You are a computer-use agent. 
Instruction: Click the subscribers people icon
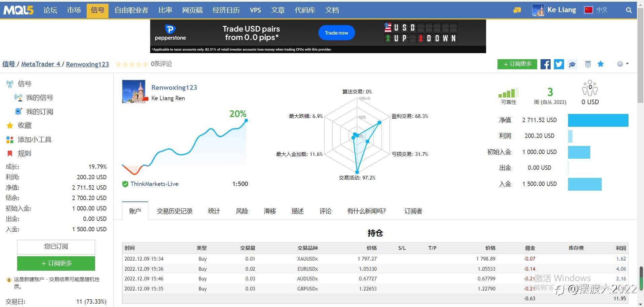(590, 88)
